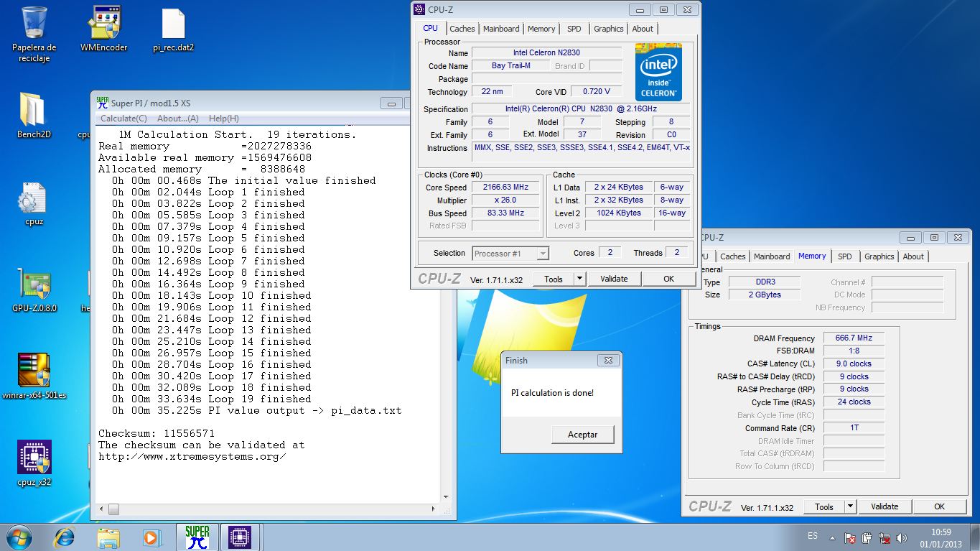Open Tools dropdown arrow in front CPU-Z

[x=579, y=279]
